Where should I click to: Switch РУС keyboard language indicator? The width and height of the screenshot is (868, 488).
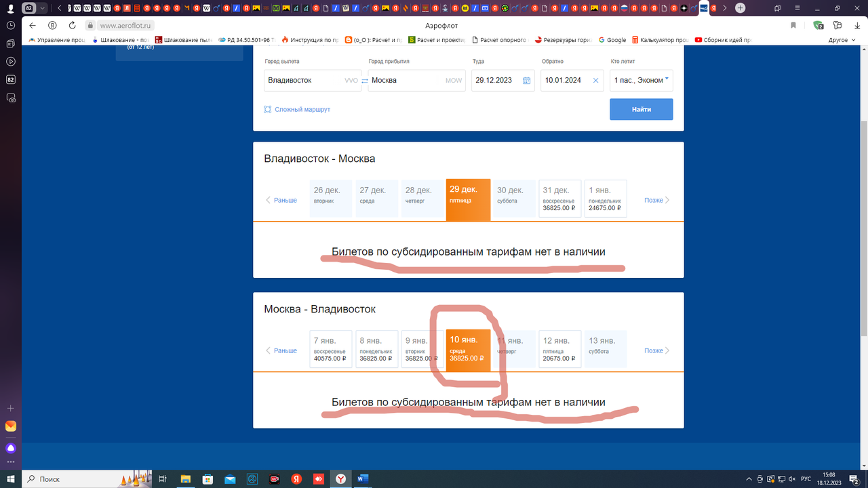pyautogui.click(x=806, y=479)
